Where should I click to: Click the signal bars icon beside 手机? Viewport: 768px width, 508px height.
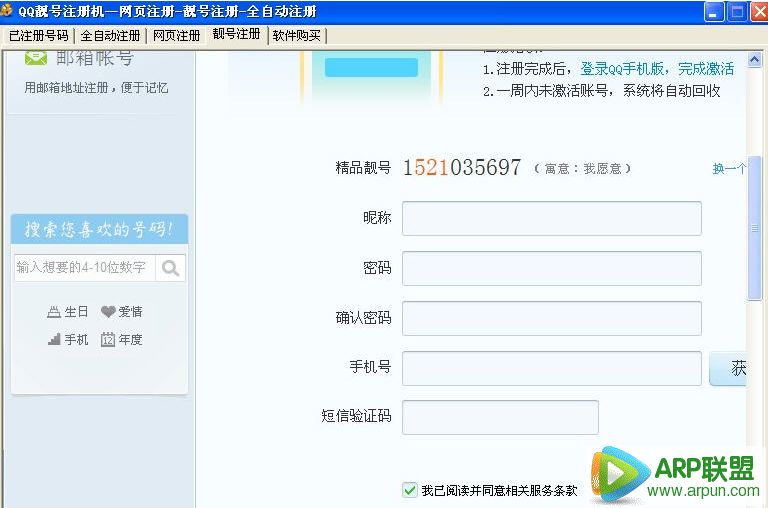coord(54,339)
